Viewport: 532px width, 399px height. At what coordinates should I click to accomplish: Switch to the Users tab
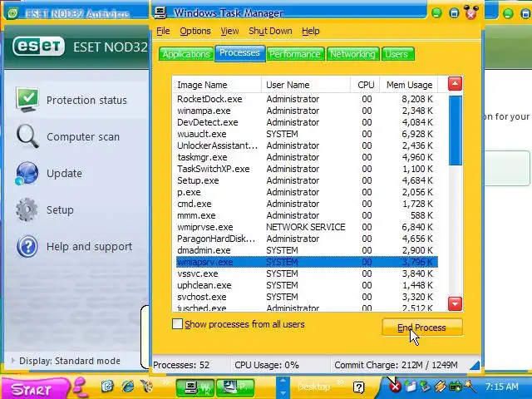point(397,54)
